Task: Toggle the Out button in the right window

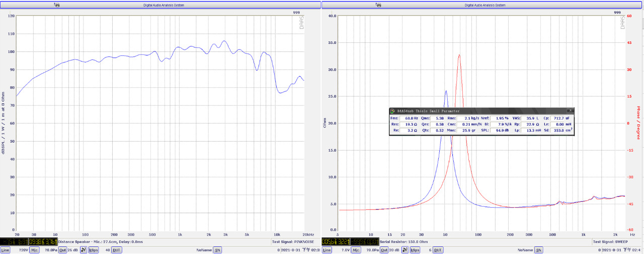Action: (384, 250)
